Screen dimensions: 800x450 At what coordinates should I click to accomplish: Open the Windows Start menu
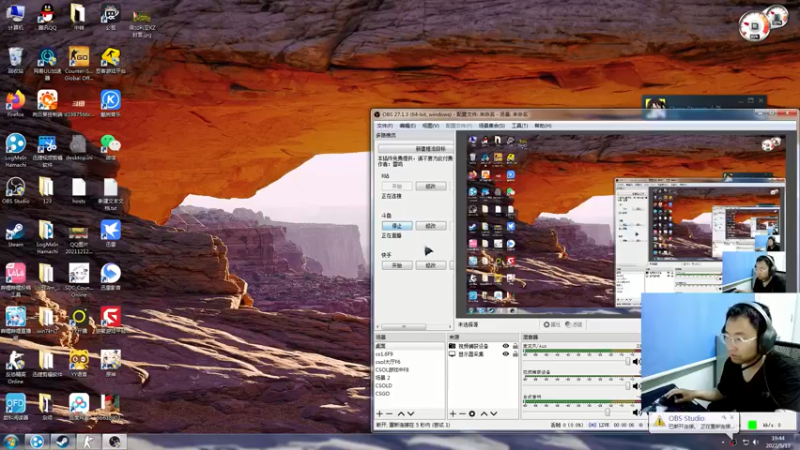[x=11, y=442]
